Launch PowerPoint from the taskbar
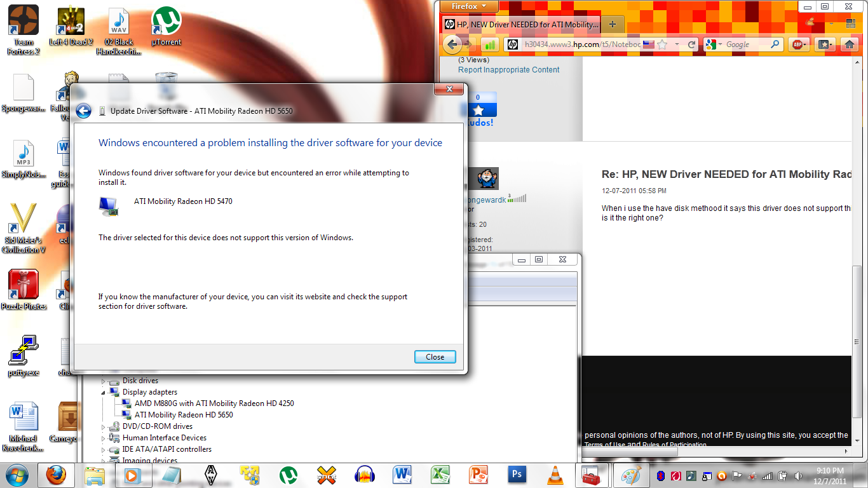The width and height of the screenshot is (868, 488). tap(478, 475)
